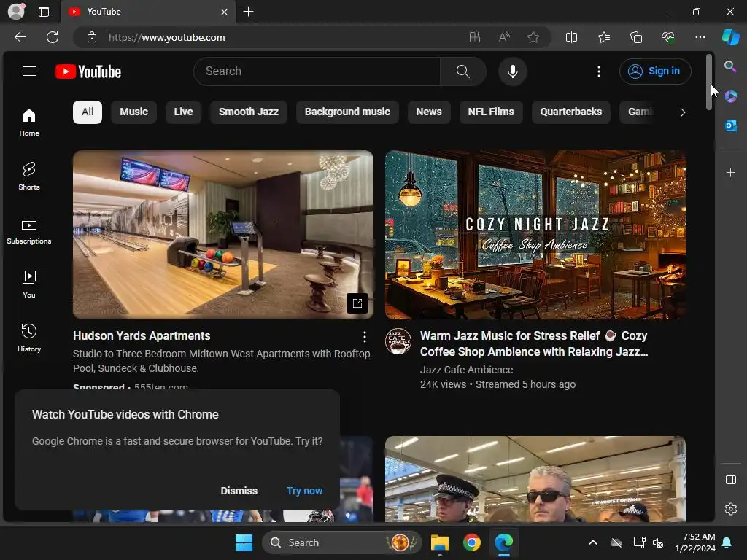The width and height of the screenshot is (747, 560).
Task: Open Edge Settings and more menu
Action: click(x=700, y=37)
